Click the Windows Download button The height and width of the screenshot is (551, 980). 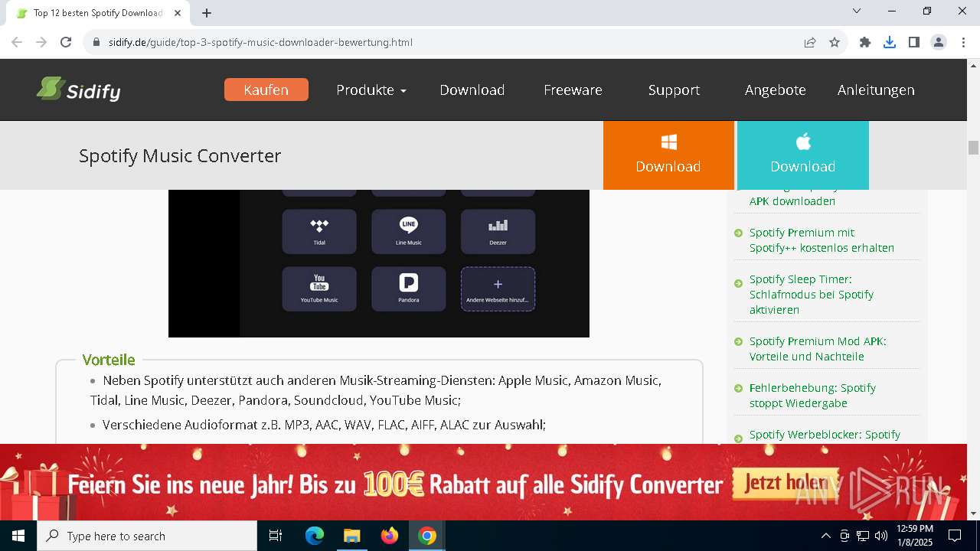coord(668,155)
